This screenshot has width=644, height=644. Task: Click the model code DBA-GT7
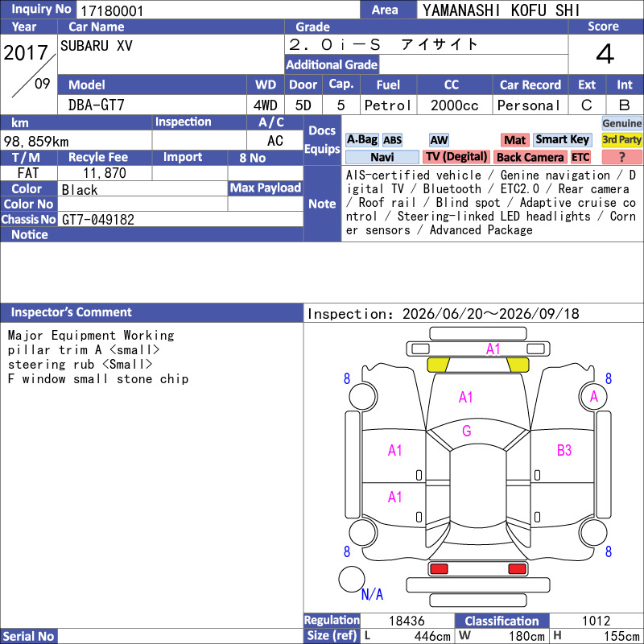pyautogui.click(x=96, y=105)
